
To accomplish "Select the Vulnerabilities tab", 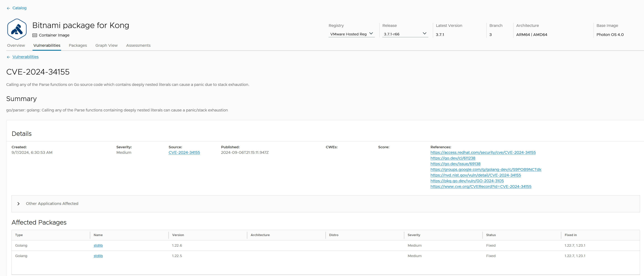I will pyautogui.click(x=47, y=46).
